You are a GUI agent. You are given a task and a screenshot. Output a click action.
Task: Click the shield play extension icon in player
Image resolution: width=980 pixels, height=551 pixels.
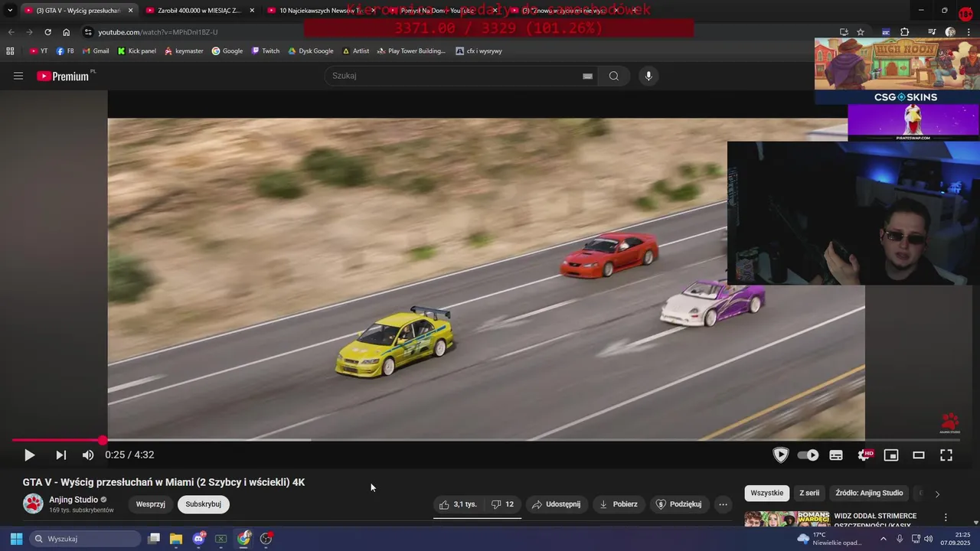(780, 455)
